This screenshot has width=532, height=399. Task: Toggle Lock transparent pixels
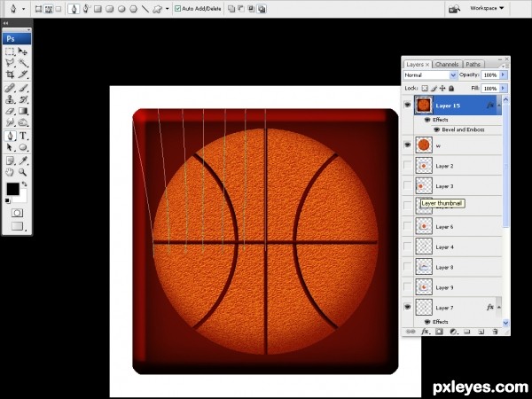click(x=425, y=88)
